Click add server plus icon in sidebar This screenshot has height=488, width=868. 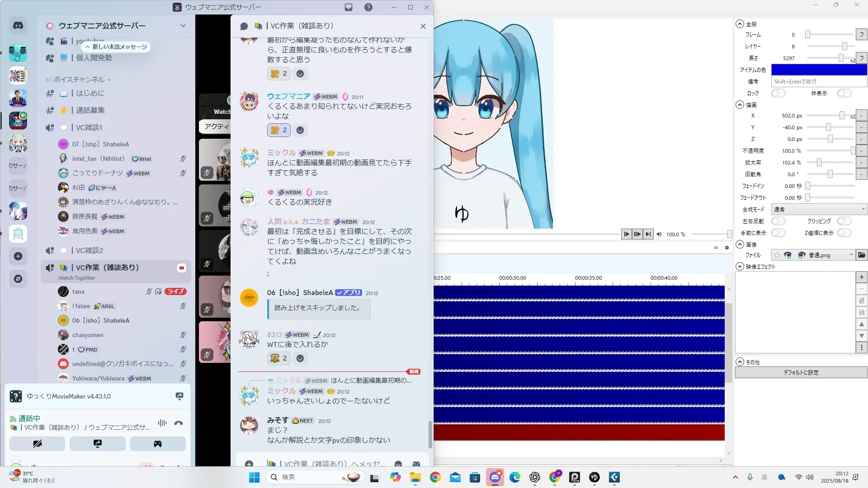pos(18,256)
